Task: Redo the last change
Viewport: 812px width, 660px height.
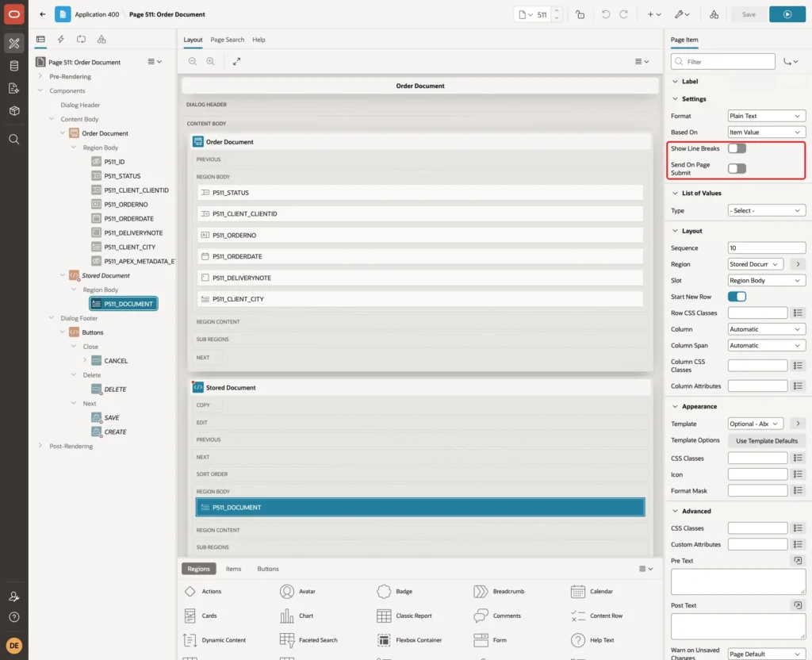Action: click(623, 14)
